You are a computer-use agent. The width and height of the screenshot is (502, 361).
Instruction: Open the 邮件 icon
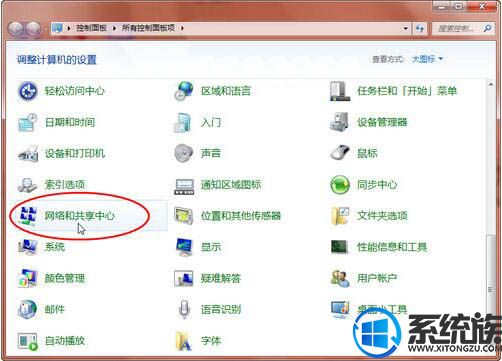(x=28, y=309)
